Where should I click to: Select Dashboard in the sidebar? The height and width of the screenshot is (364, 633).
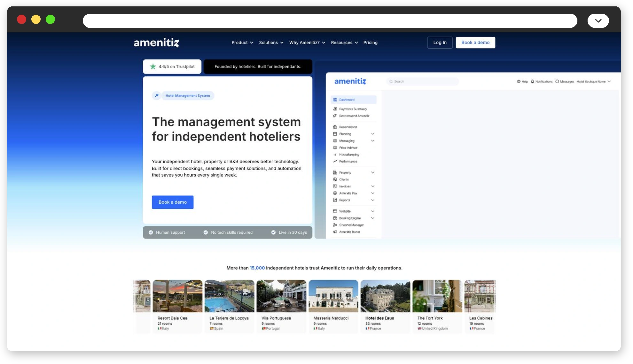click(354, 100)
